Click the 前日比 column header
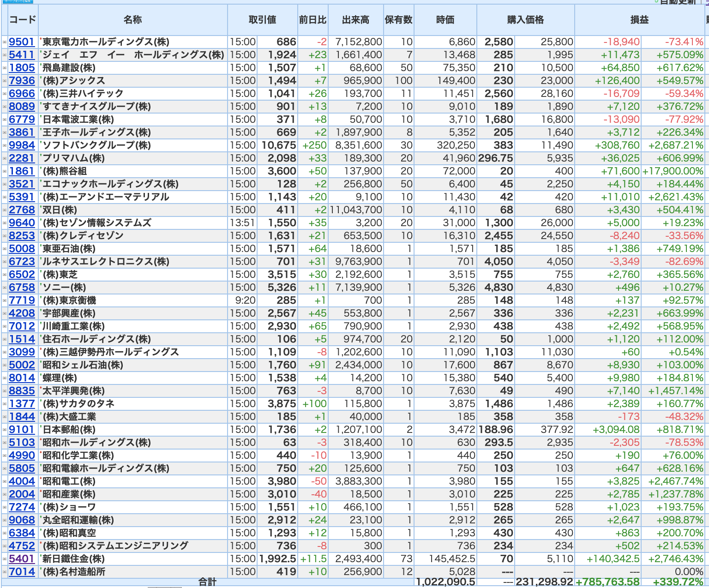Viewport: 709px width, 588px height. click(x=312, y=20)
